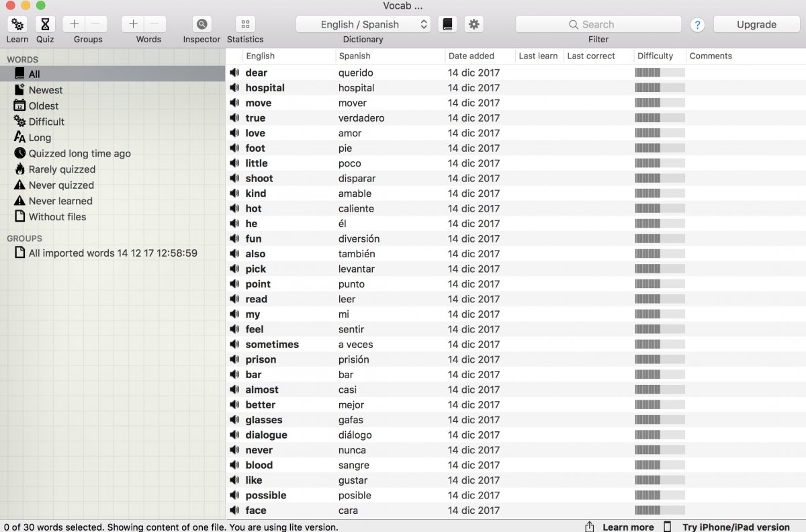The height and width of the screenshot is (532, 806).
Task: Play audio for the word 'shoot'
Action: pos(234,178)
